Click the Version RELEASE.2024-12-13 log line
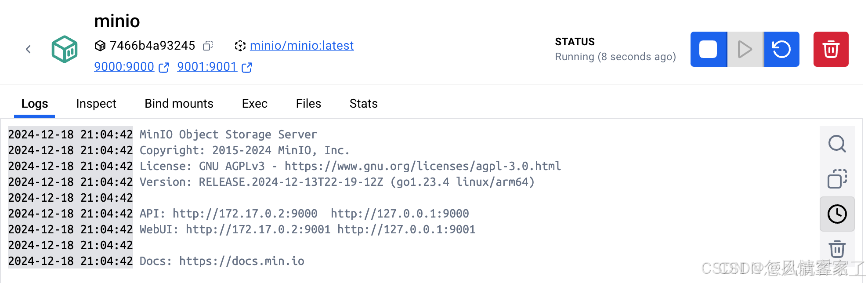This screenshot has width=868, height=283. click(x=337, y=182)
